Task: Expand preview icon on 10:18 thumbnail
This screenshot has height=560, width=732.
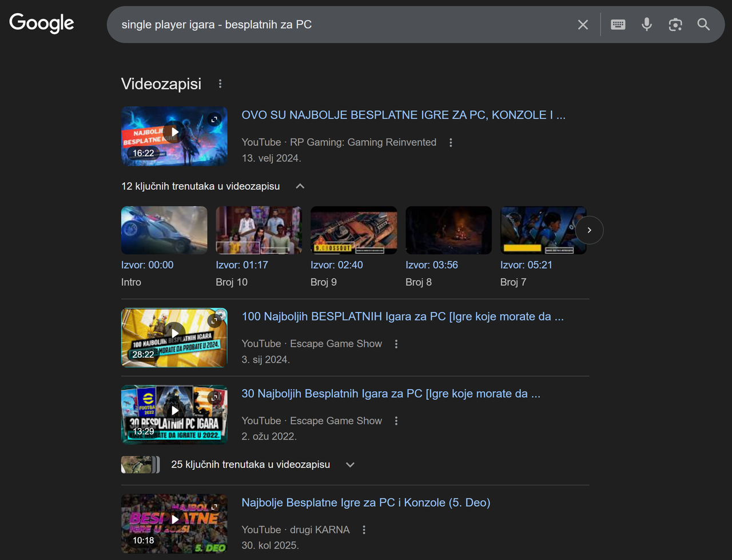Action: tap(214, 507)
